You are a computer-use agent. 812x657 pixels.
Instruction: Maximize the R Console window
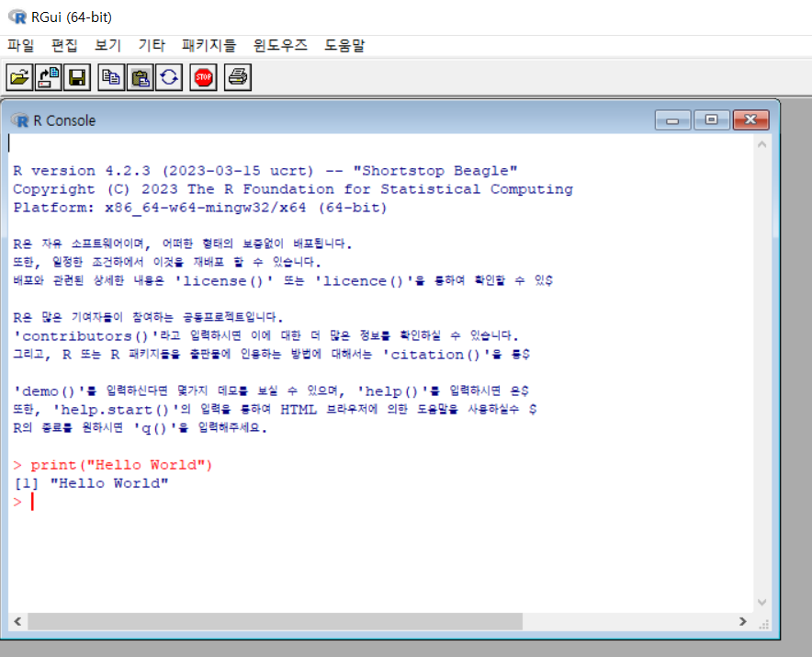click(712, 120)
